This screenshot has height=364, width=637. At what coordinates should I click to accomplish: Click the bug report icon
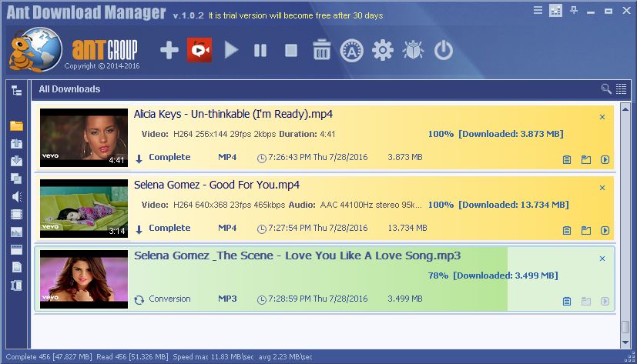[413, 50]
